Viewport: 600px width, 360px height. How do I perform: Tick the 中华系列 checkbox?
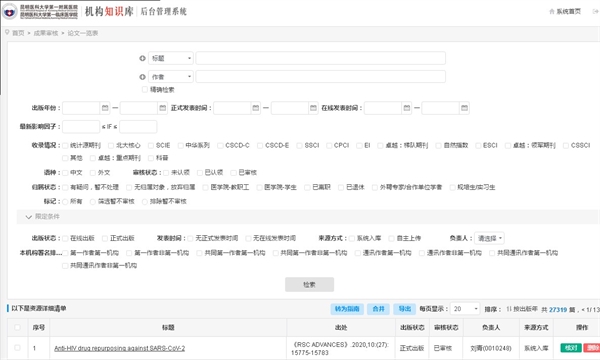click(180, 146)
